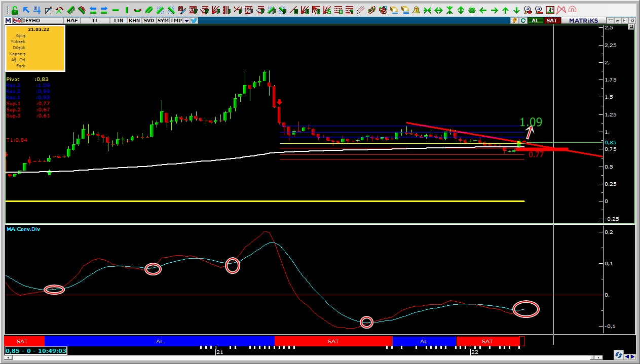Click the MATRIKS logo button
The width and height of the screenshot is (640, 364).
tap(583, 20)
